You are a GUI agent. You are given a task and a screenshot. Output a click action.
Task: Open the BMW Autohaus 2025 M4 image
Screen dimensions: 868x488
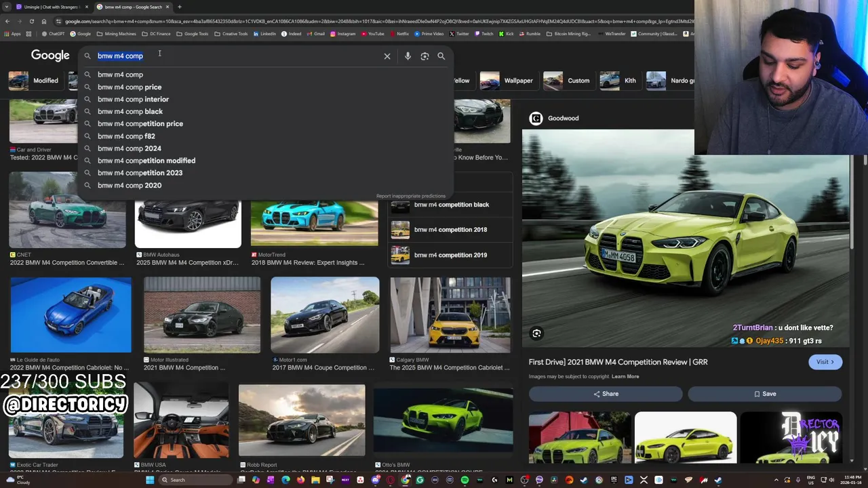tap(188, 224)
